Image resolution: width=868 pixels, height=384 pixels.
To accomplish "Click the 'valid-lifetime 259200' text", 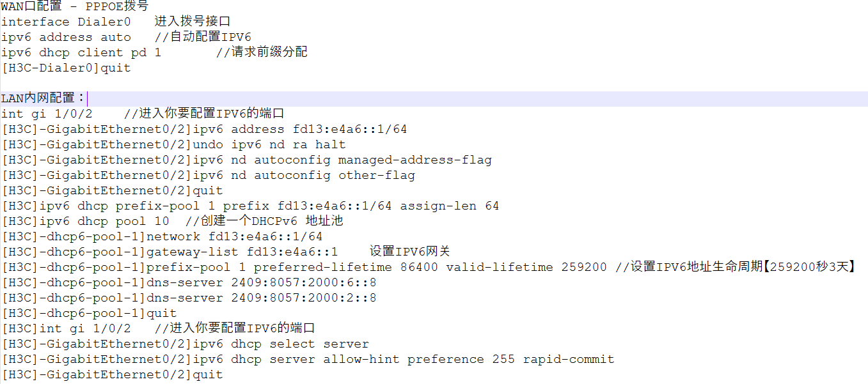I will click(526, 267).
